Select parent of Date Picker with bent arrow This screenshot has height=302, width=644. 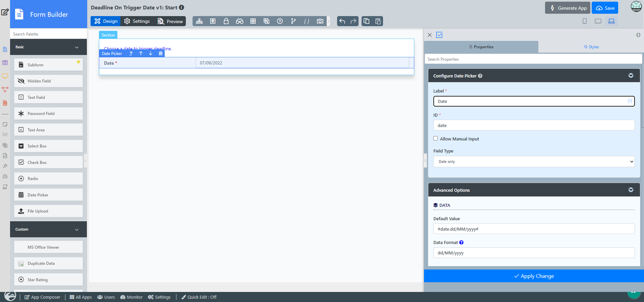click(x=131, y=53)
